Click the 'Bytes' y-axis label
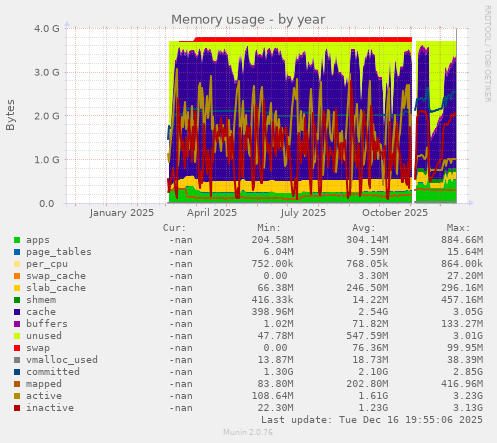 pos(10,115)
